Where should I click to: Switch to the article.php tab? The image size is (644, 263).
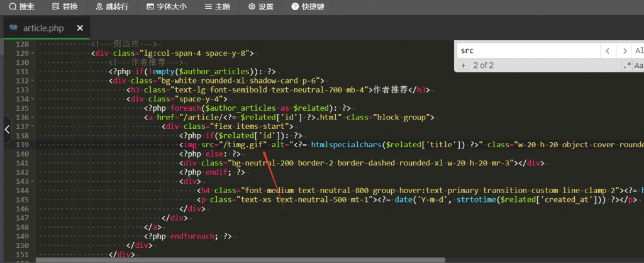(43, 28)
